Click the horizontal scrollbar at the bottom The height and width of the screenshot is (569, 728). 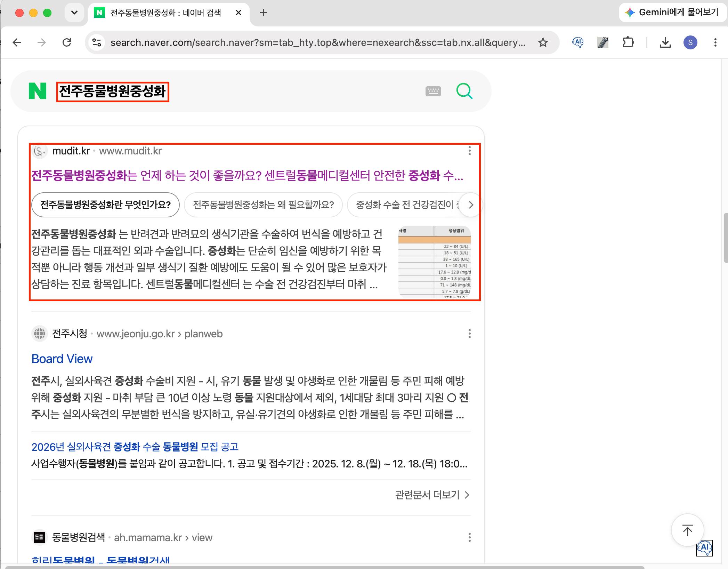325,567
